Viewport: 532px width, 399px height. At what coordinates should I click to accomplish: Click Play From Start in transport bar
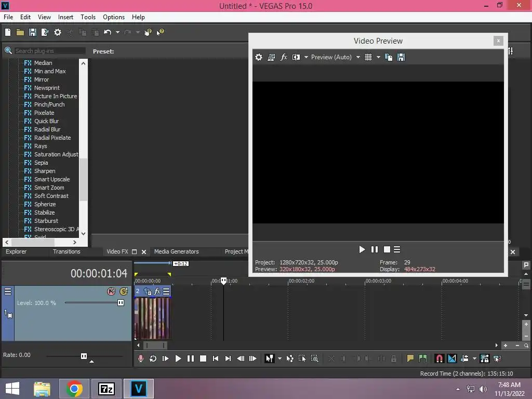click(x=165, y=358)
